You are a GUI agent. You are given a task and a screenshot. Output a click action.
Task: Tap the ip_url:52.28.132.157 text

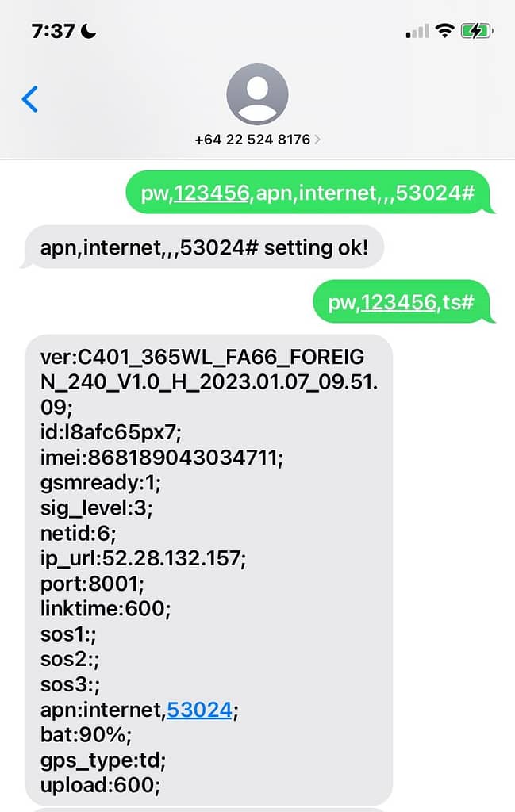[143, 558]
